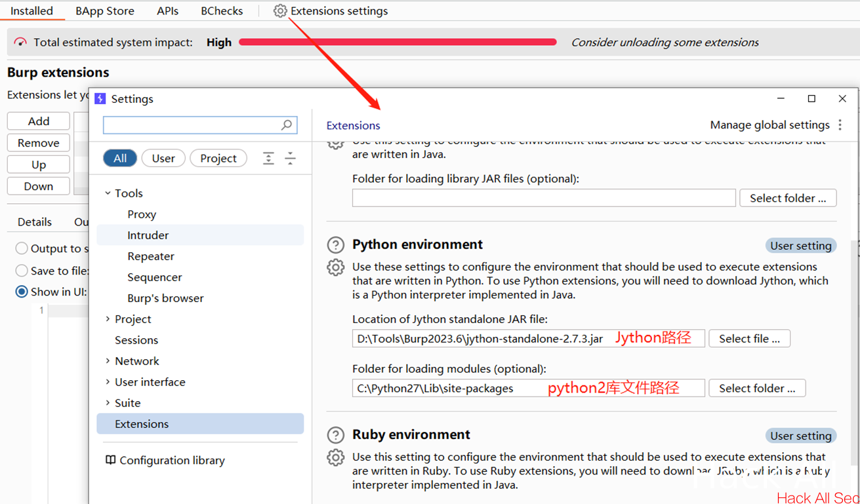Expand all settings sections icon

coord(268,159)
